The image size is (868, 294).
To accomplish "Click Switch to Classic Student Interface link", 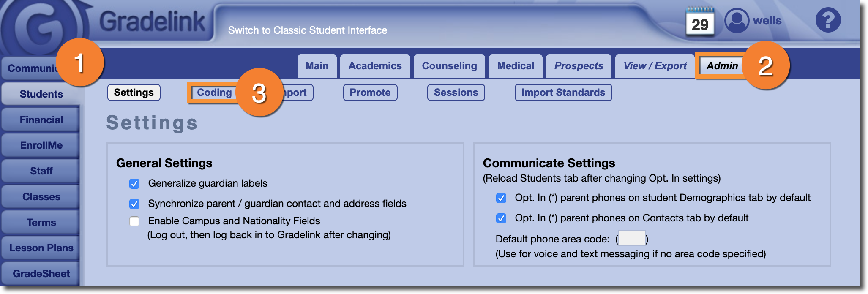I will (x=308, y=30).
